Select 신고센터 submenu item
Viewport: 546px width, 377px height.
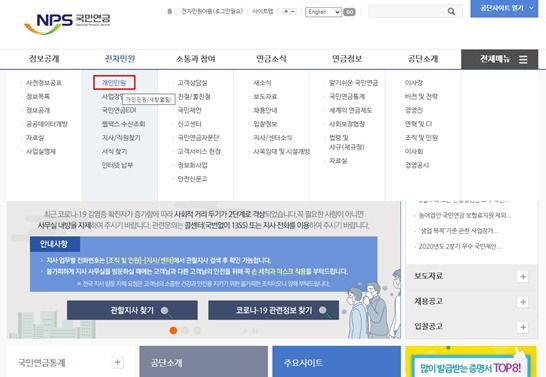coord(189,124)
